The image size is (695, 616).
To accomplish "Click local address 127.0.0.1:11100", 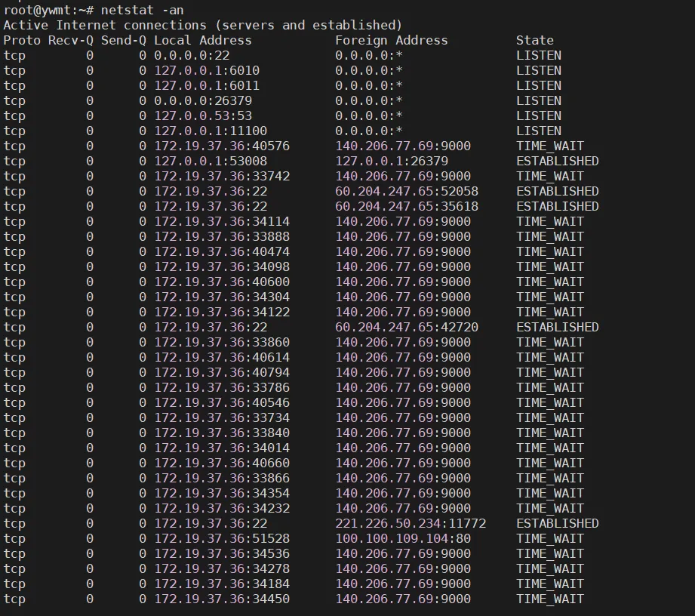I will 211,131.
